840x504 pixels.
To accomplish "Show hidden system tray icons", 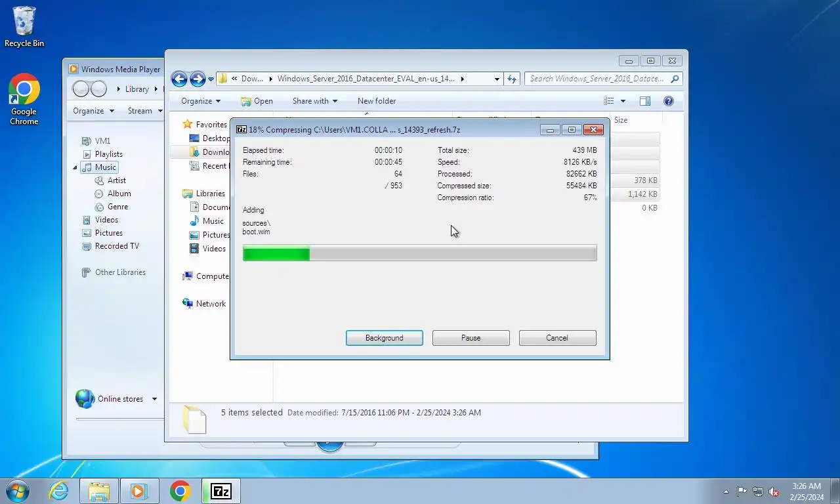I will 726,492.
